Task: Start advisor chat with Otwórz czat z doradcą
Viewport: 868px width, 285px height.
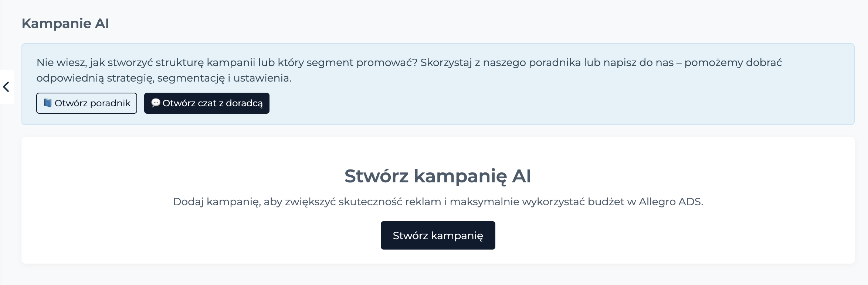Action: tap(207, 103)
